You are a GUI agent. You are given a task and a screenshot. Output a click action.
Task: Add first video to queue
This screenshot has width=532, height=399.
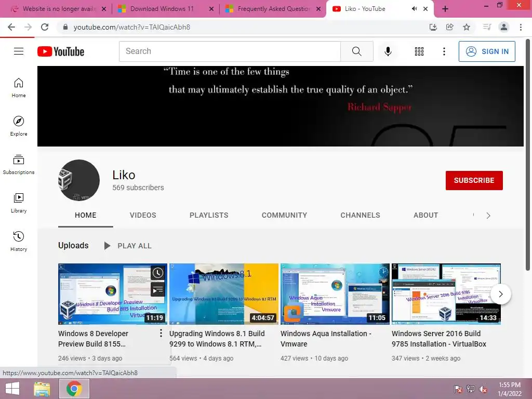pyautogui.click(x=158, y=290)
